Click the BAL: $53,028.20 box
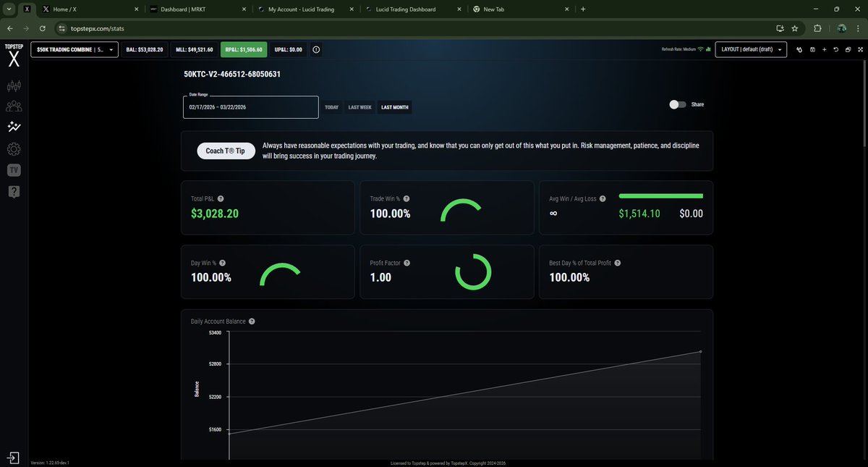The width and height of the screenshot is (868, 467). pyautogui.click(x=145, y=49)
